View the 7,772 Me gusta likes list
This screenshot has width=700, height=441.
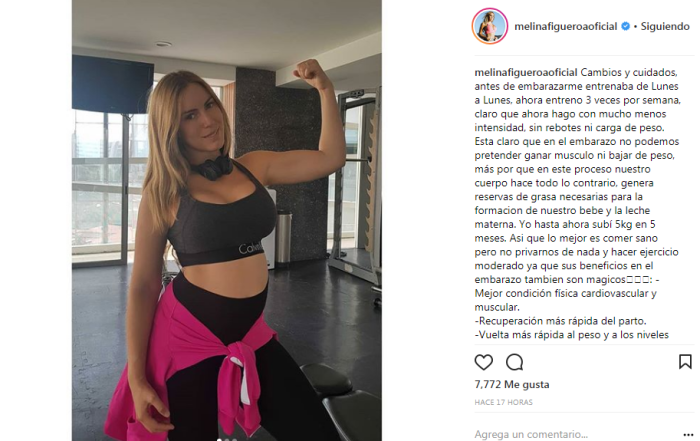[x=512, y=384]
